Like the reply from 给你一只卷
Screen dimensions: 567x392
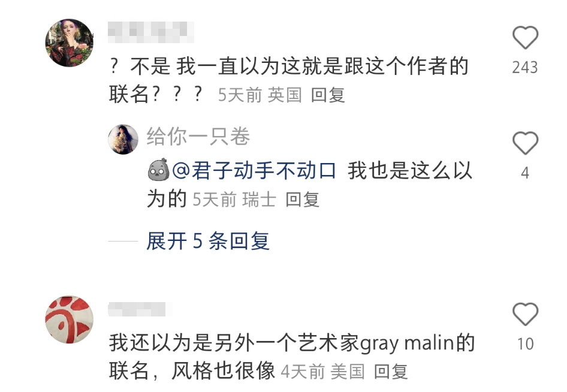[x=525, y=143]
